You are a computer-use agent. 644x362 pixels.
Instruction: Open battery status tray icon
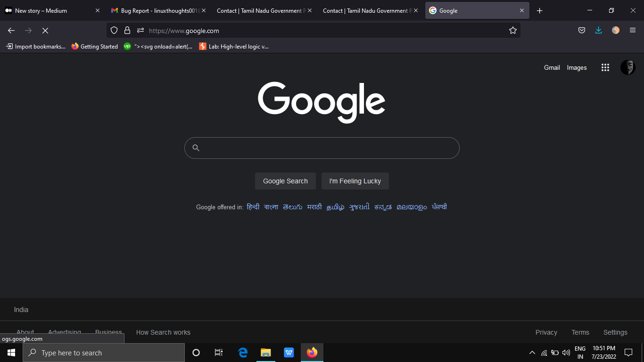pyautogui.click(x=555, y=353)
